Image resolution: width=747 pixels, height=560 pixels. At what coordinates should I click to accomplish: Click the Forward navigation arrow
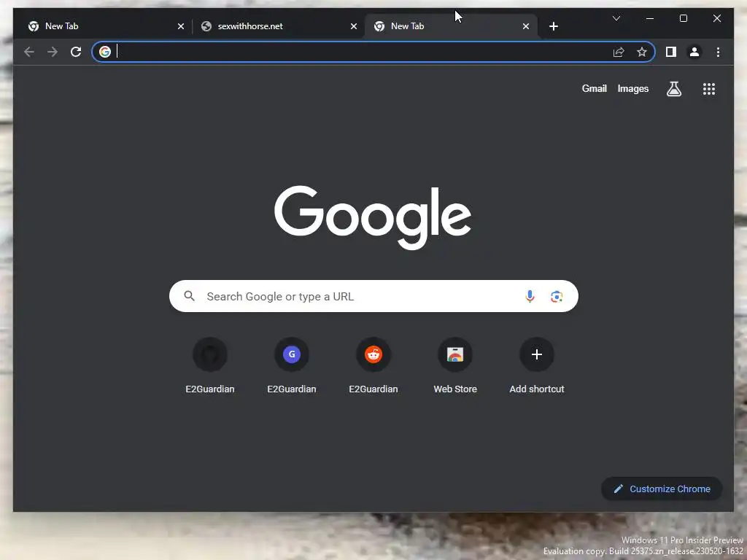(x=53, y=52)
